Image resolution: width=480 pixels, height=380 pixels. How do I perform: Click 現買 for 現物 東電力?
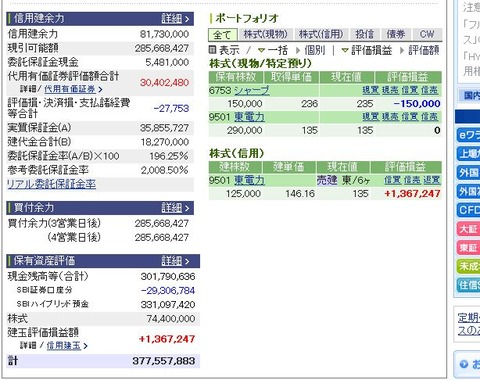coord(371,117)
